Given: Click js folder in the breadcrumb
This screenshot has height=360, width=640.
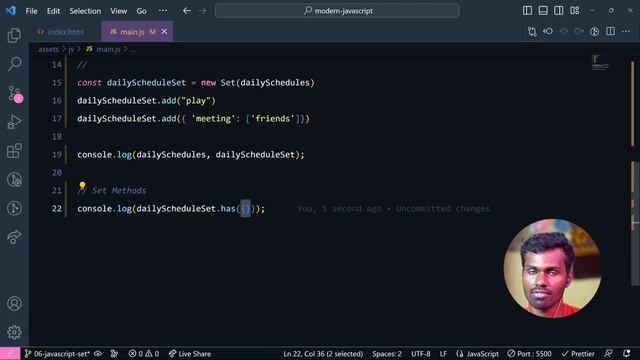Looking at the screenshot, I should pos(71,49).
